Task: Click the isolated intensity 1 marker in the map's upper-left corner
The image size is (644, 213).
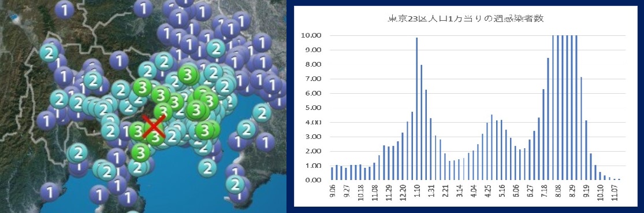Action: pyautogui.click(x=64, y=9)
